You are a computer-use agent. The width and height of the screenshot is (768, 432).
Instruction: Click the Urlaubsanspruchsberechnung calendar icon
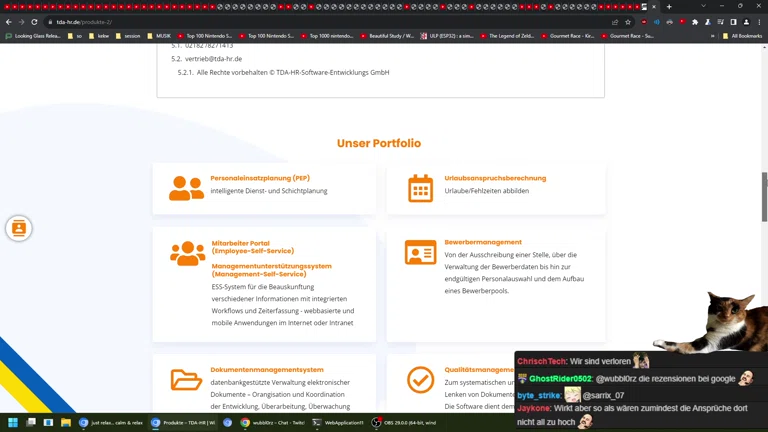coord(420,189)
